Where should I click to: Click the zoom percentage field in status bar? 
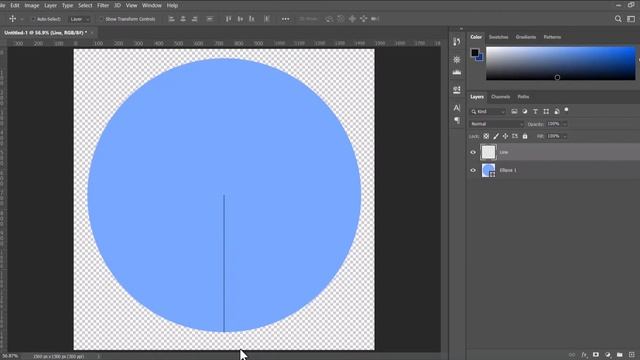[9, 356]
